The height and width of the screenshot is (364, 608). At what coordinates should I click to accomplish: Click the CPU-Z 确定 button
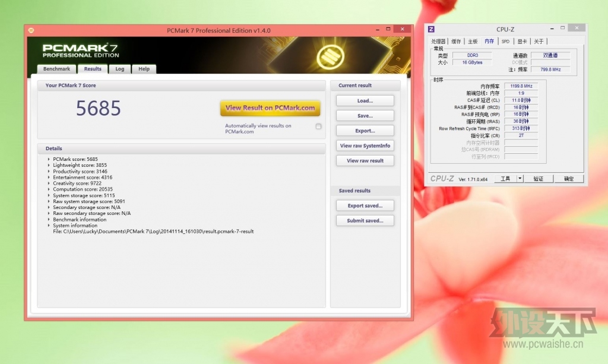569,178
